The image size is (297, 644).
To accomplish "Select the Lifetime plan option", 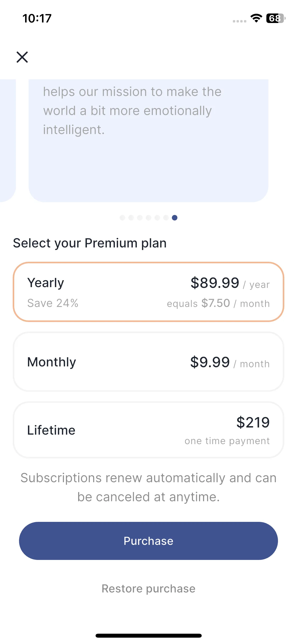I will pyautogui.click(x=148, y=430).
